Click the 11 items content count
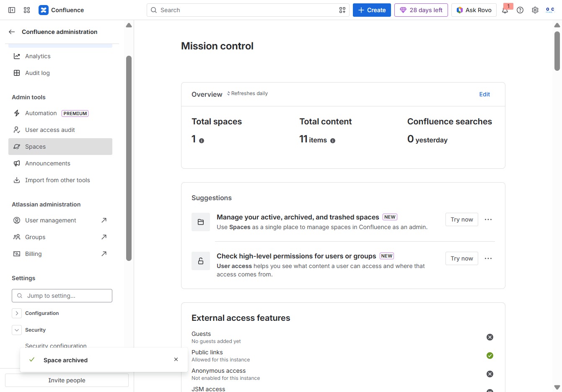 tap(313, 139)
